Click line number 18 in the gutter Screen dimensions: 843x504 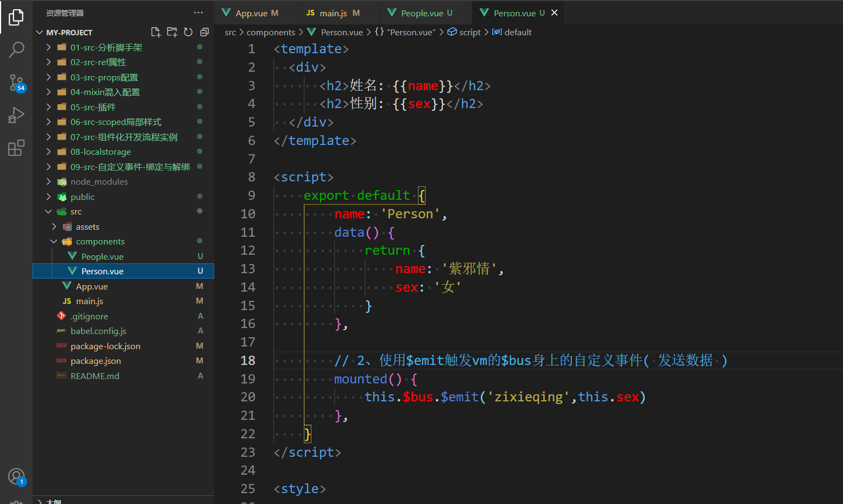(248, 360)
